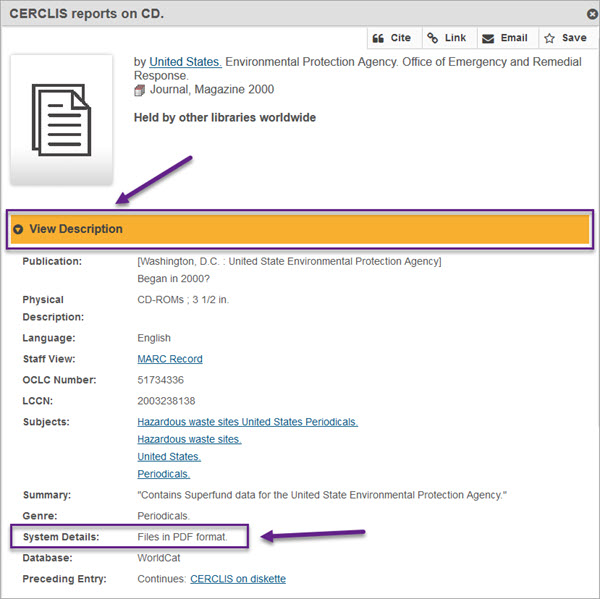Click the Contains Superfund data summary text

coord(322,495)
